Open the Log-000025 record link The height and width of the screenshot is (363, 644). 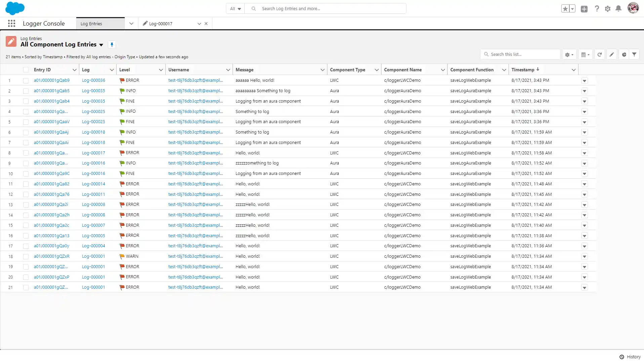tap(93, 111)
